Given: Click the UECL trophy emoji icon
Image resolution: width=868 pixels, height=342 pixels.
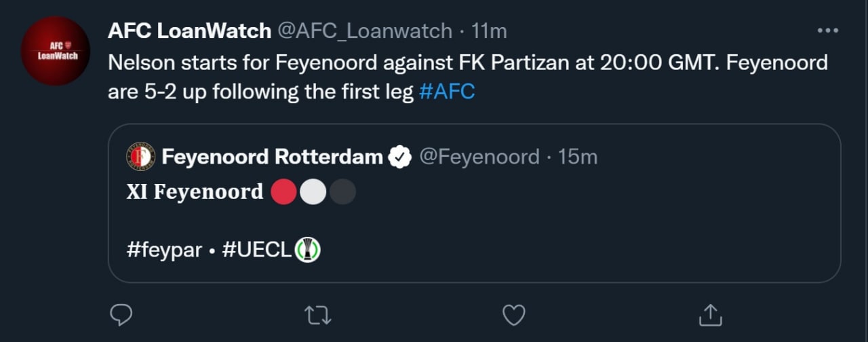Looking at the screenshot, I should point(308,250).
